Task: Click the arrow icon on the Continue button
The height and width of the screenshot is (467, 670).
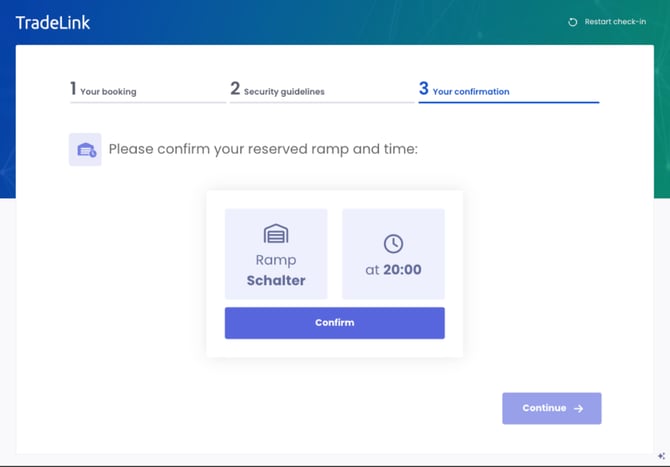Action: pos(579,408)
